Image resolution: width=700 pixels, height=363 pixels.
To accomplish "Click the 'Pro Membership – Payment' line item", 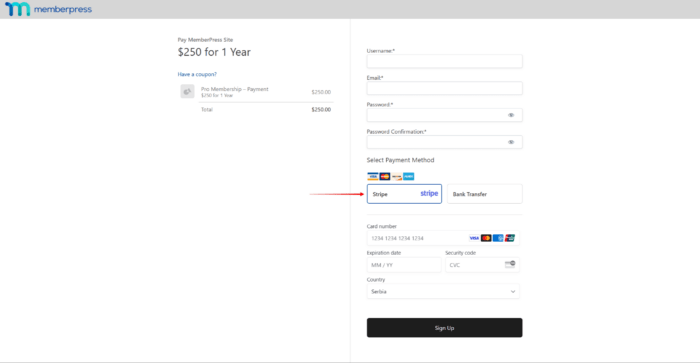I will (235, 89).
